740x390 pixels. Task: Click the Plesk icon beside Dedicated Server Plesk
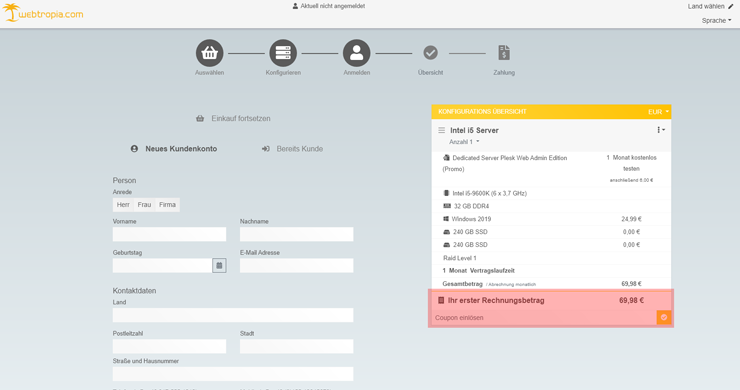pos(446,158)
